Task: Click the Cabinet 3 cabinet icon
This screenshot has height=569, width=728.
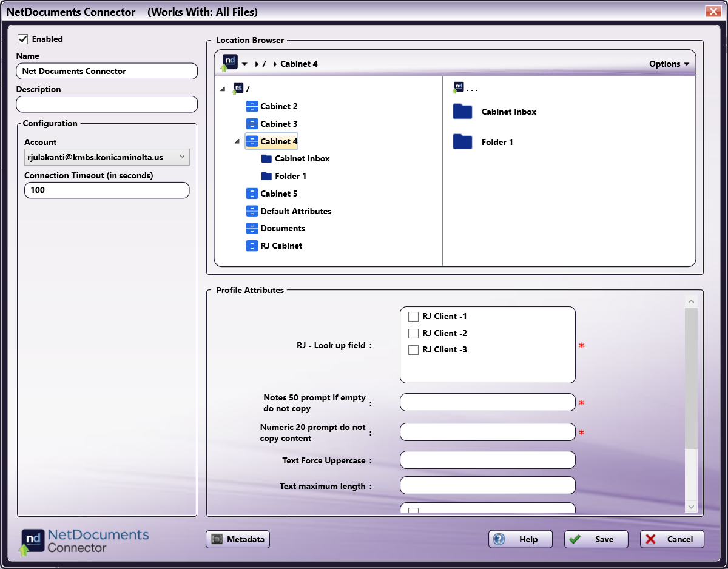Action: (252, 124)
